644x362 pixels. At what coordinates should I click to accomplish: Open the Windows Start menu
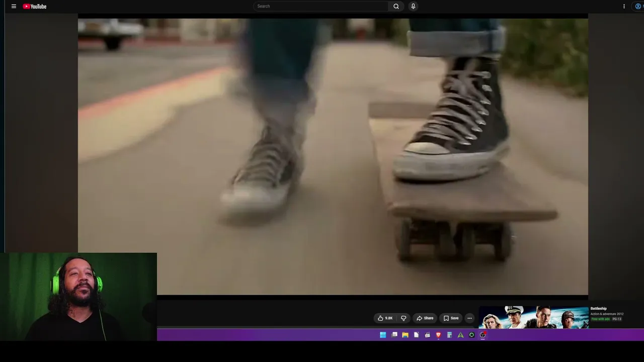pyautogui.click(x=383, y=335)
